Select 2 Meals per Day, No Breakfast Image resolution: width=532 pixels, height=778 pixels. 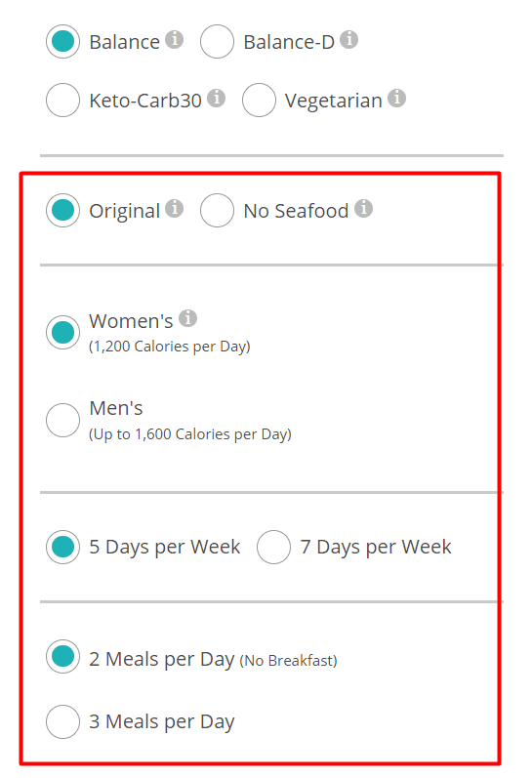[x=62, y=656]
